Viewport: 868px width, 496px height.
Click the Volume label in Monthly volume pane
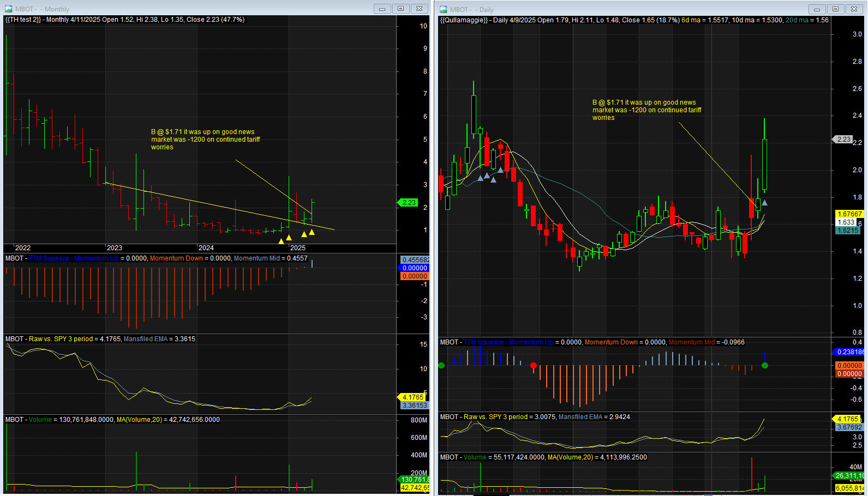(x=40, y=420)
